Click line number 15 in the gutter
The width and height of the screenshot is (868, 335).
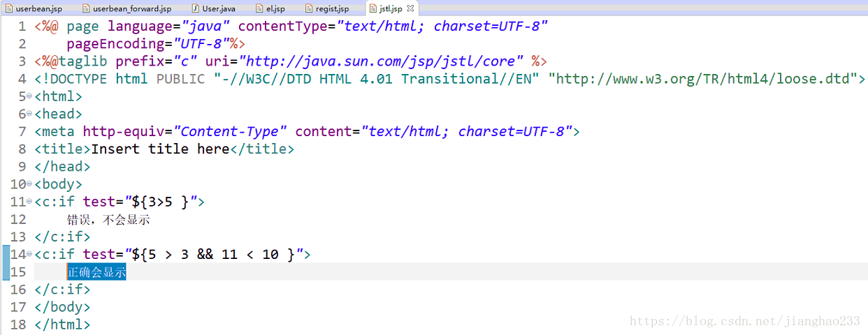coord(18,272)
